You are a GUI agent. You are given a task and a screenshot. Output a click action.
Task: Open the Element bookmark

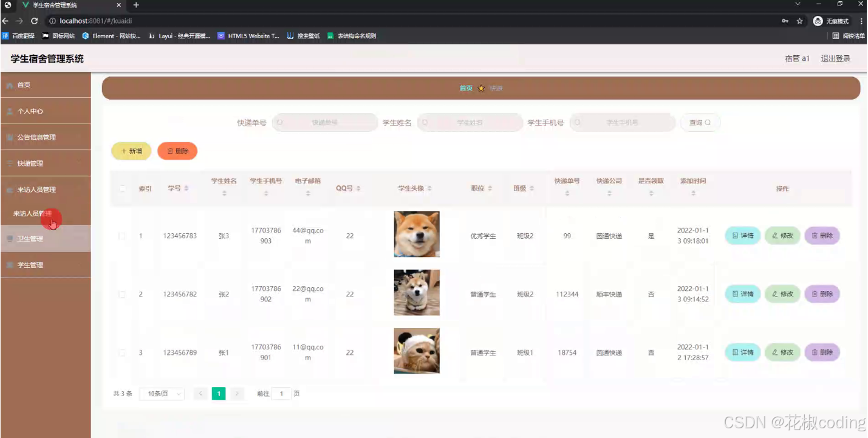pyautogui.click(x=111, y=36)
